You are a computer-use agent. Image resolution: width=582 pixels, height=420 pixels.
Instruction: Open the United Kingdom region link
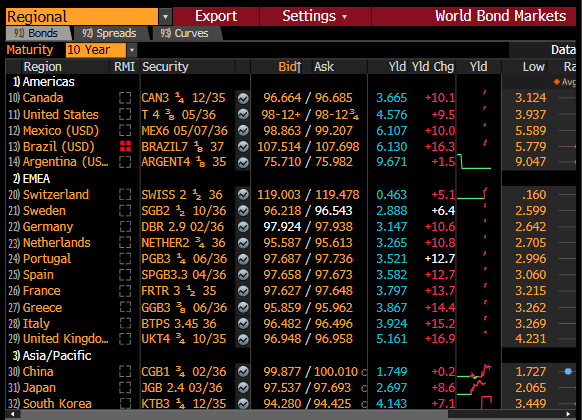click(x=66, y=339)
